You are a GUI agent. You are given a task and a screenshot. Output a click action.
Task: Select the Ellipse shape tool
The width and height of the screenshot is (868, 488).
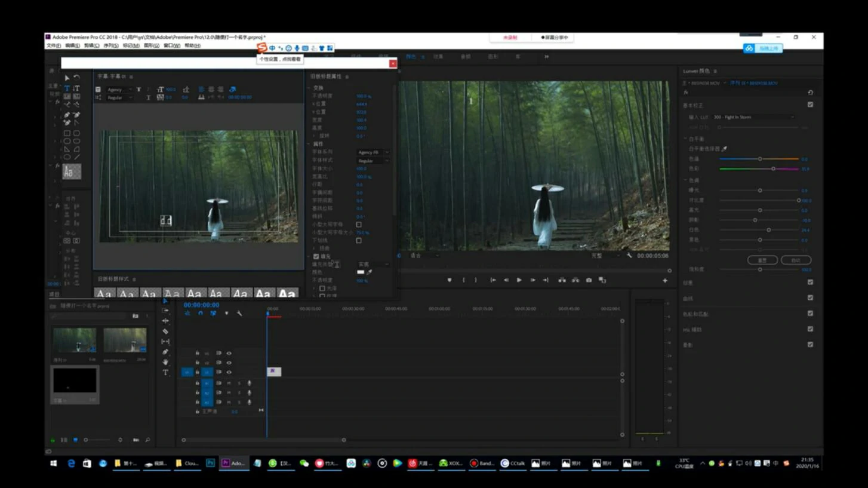pyautogui.click(x=67, y=157)
